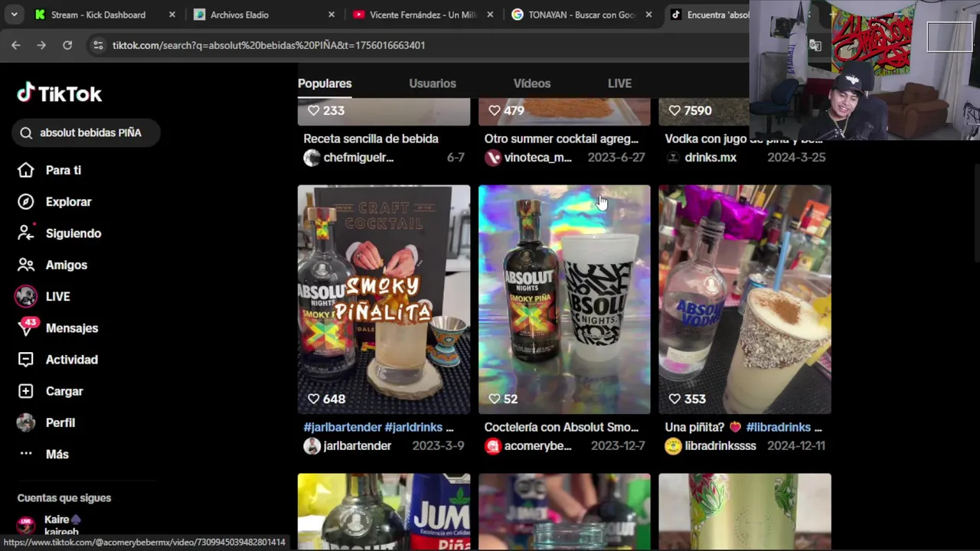Click the TikTok search field
Image resolution: width=980 pixels, height=551 pixels.
[86, 132]
